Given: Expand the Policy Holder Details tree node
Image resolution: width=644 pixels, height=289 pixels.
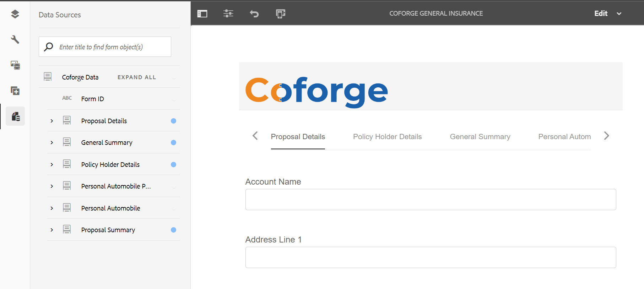Looking at the screenshot, I should (52, 165).
